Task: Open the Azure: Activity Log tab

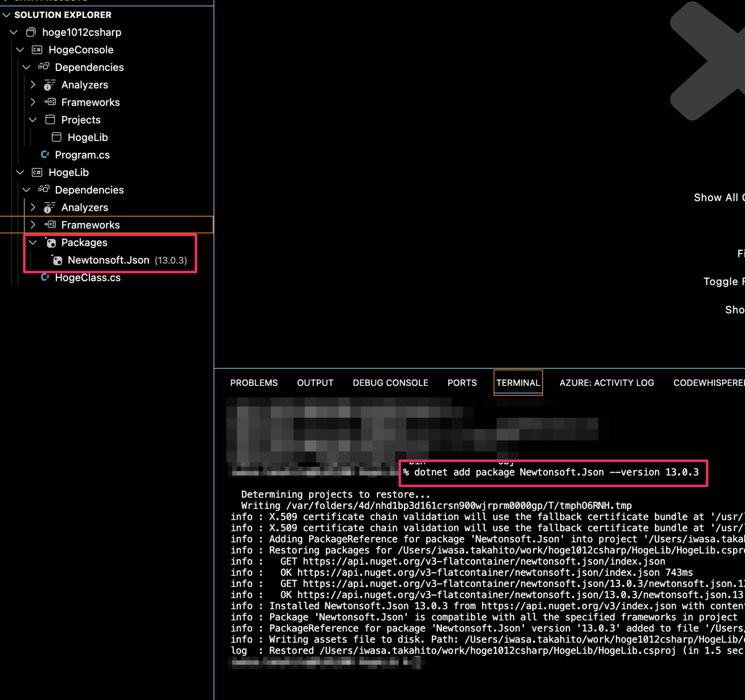Action: (606, 382)
